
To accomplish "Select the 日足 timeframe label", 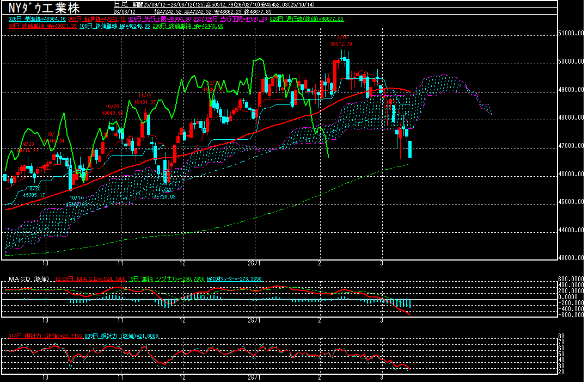I will [120, 4].
